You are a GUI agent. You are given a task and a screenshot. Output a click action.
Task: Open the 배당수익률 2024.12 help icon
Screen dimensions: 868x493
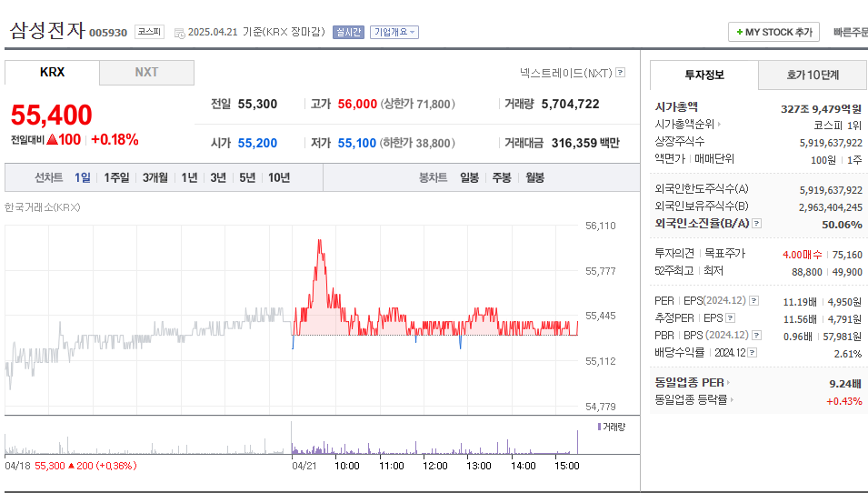click(753, 352)
